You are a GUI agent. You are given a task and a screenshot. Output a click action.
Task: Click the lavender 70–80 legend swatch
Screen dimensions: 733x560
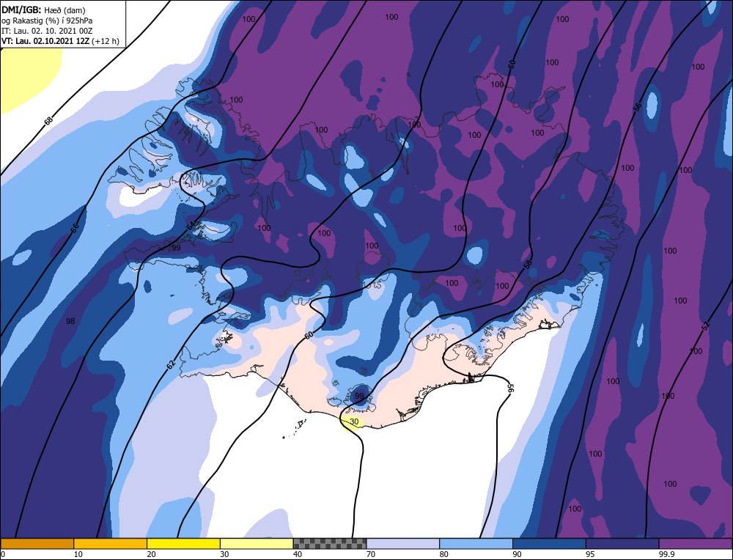pos(403,543)
